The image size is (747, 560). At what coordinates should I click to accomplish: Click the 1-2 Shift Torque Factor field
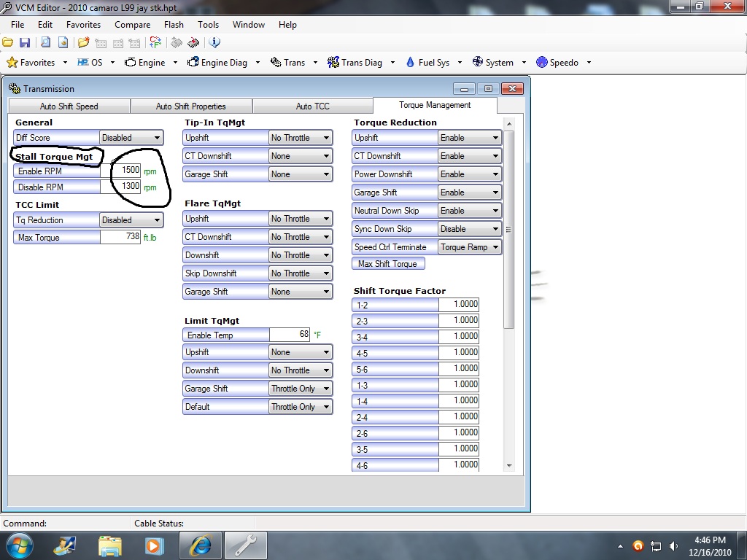pos(459,305)
